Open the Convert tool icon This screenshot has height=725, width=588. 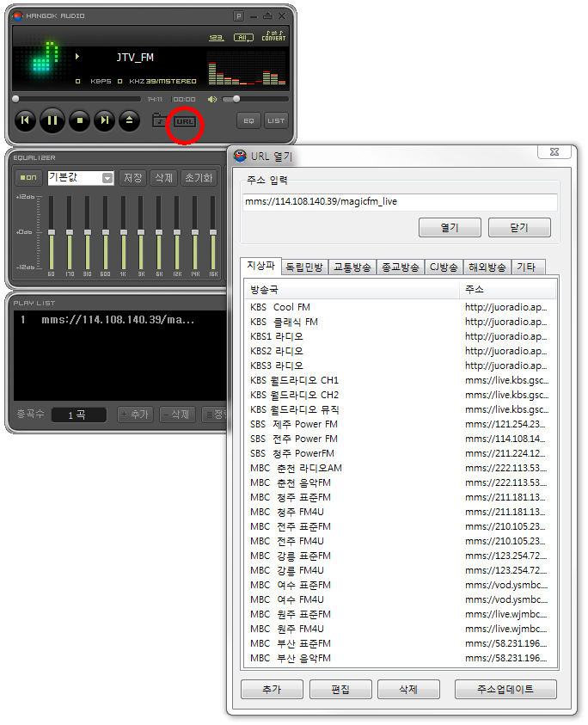point(273,36)
